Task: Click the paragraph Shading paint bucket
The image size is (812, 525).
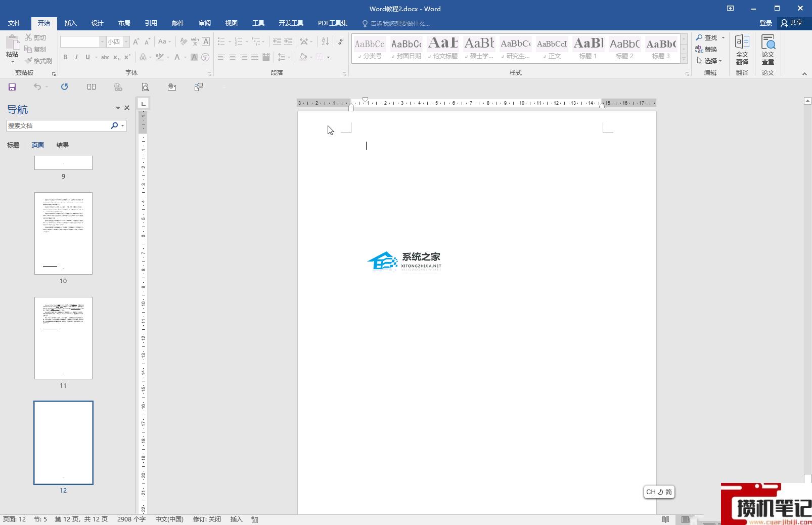Action: click(303, 57)
